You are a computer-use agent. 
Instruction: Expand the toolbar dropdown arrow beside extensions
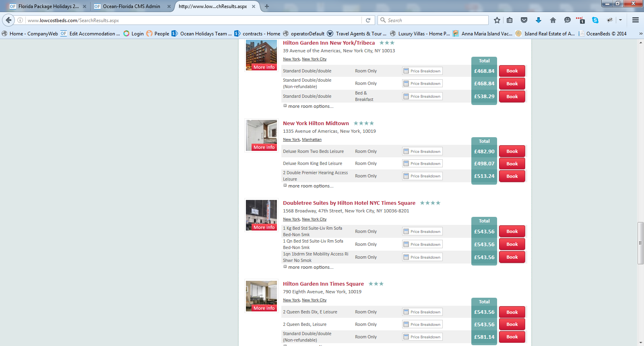pyautogui.click(x=620, y=20)
